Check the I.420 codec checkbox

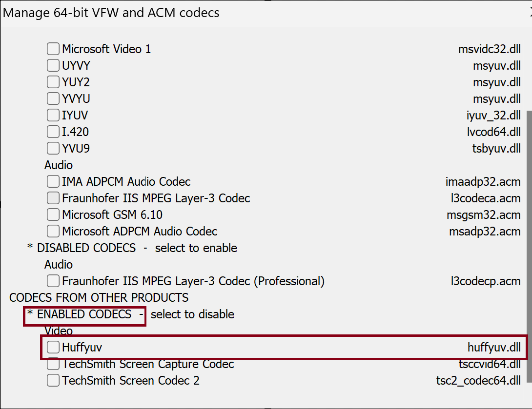(53, 132)
